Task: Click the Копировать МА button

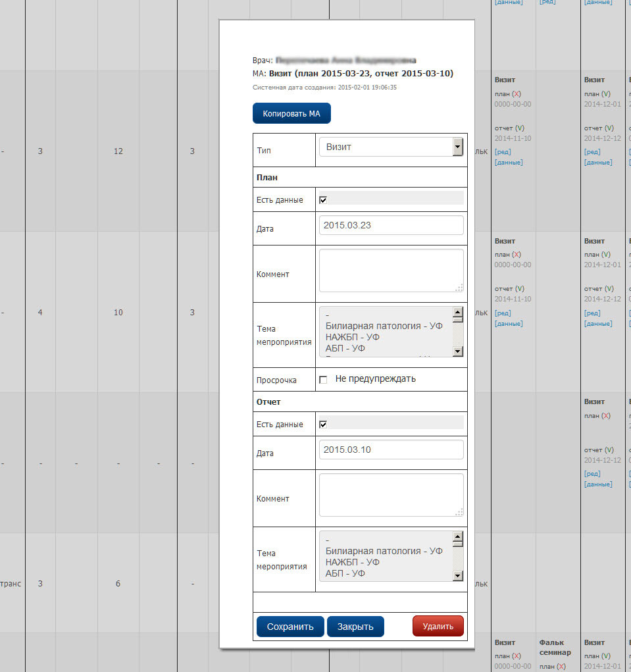Action: (291, 113)
